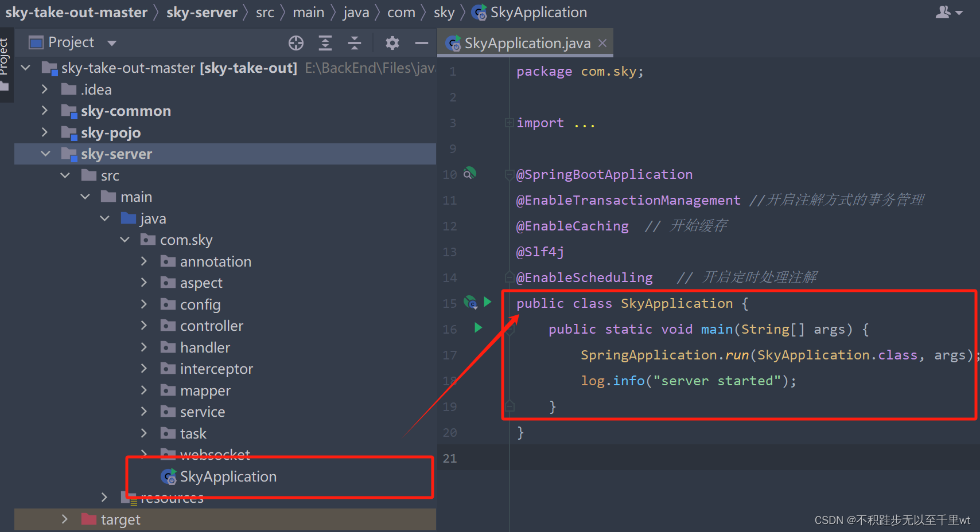This screenshot has width=980, height=532.
Task: Expand the controller package
Action: pyautogui.click(x=144, y=326)
